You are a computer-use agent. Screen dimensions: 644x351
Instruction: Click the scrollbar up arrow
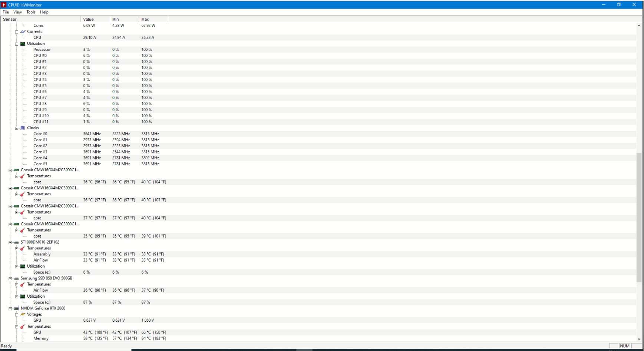tap(639, 26)
